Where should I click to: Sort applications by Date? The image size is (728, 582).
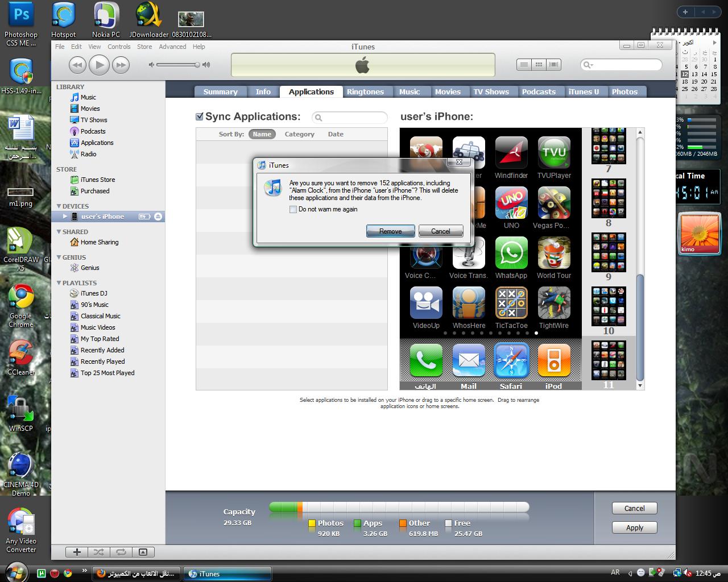pos(336,134)
